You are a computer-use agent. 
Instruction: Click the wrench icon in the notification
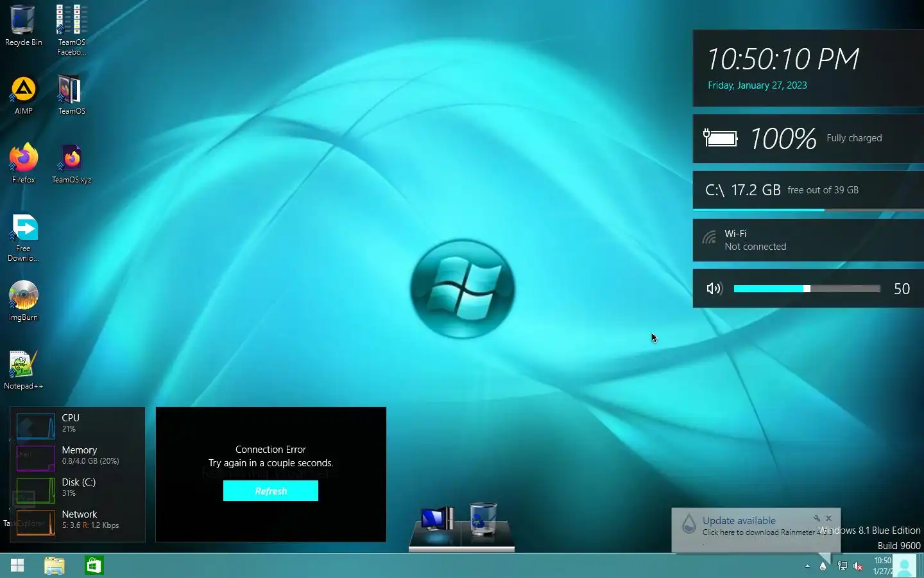(817, 518)
